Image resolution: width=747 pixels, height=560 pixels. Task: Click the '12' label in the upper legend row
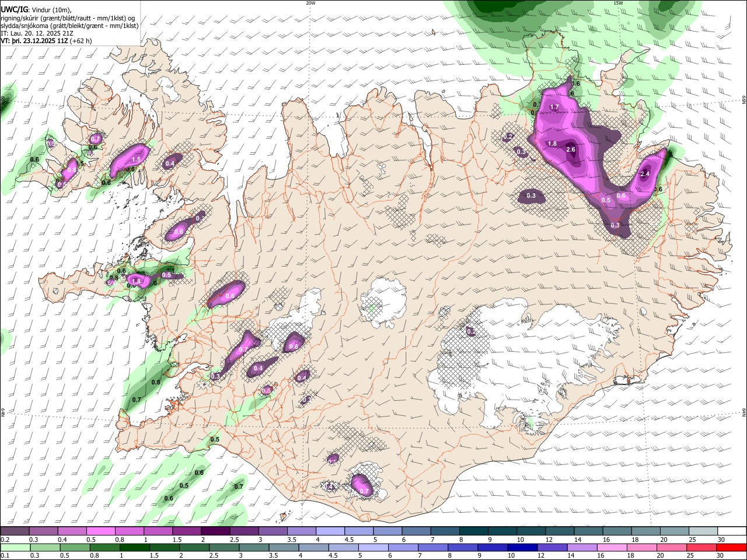tap(549, 540)
